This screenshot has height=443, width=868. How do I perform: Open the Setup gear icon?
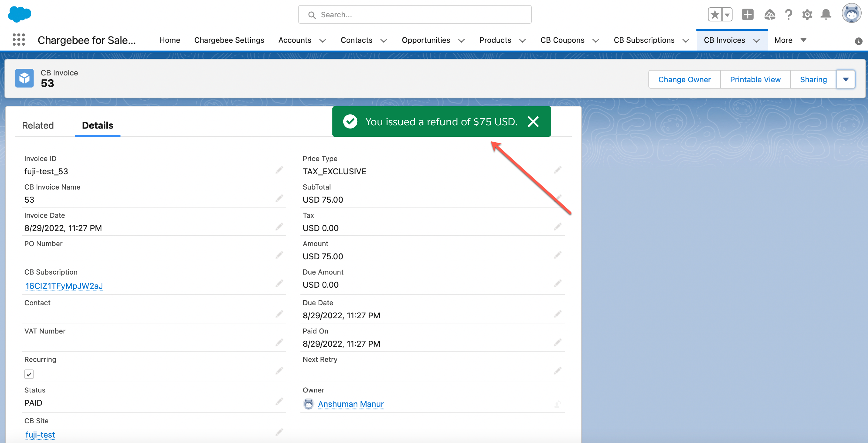coord(807,14)
